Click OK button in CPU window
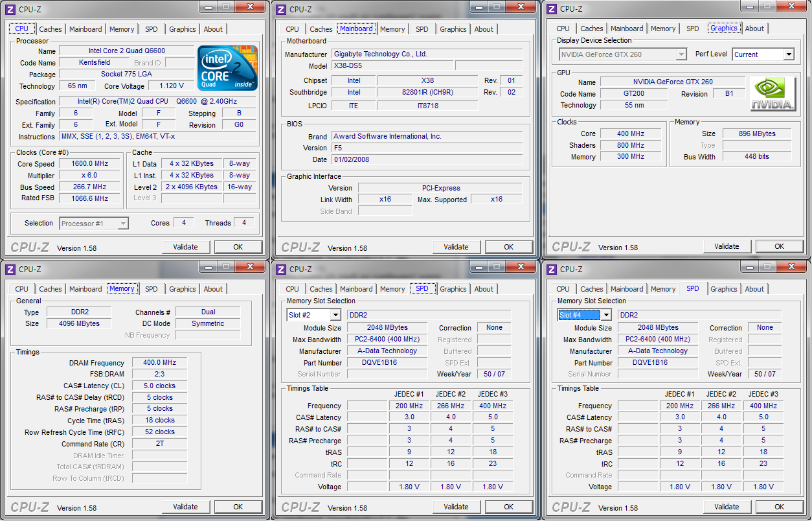The width and height of the screenshot is (812, 521). [238, 247]
